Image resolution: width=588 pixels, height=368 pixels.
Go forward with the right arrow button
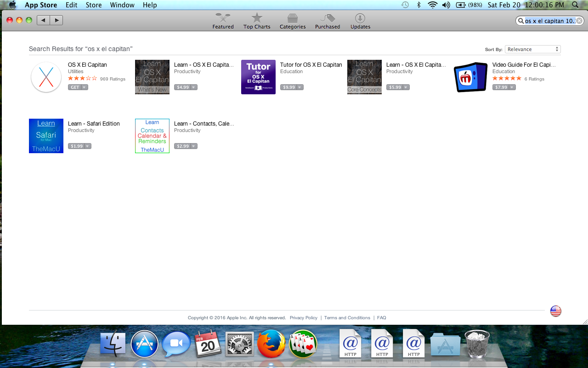pyautogui.click(x=57, y=20)
